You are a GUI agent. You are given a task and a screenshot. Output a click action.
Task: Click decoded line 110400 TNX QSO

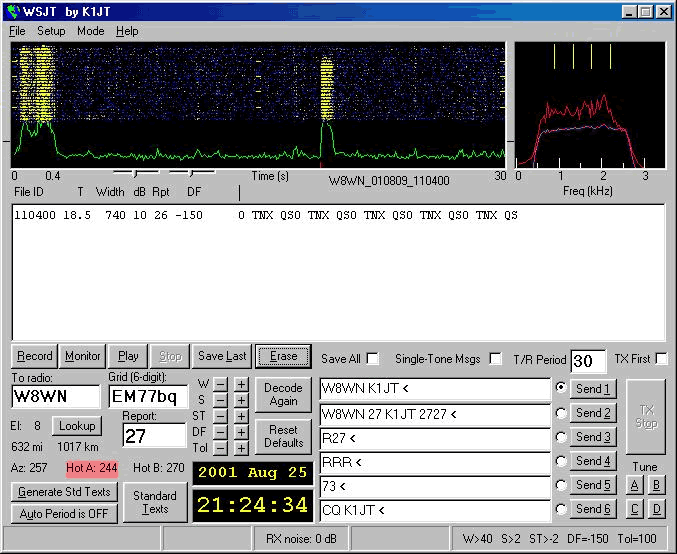click(x=266, y=215)
